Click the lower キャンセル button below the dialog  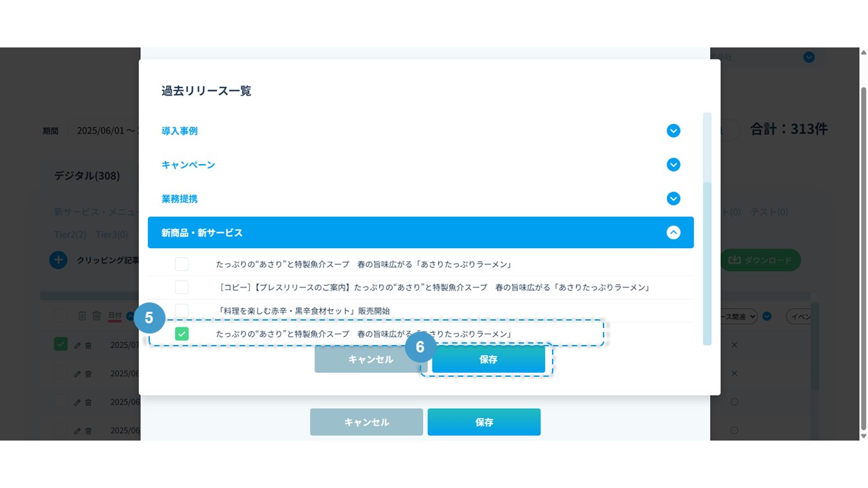pyautogui.click(x=366, y=422)
